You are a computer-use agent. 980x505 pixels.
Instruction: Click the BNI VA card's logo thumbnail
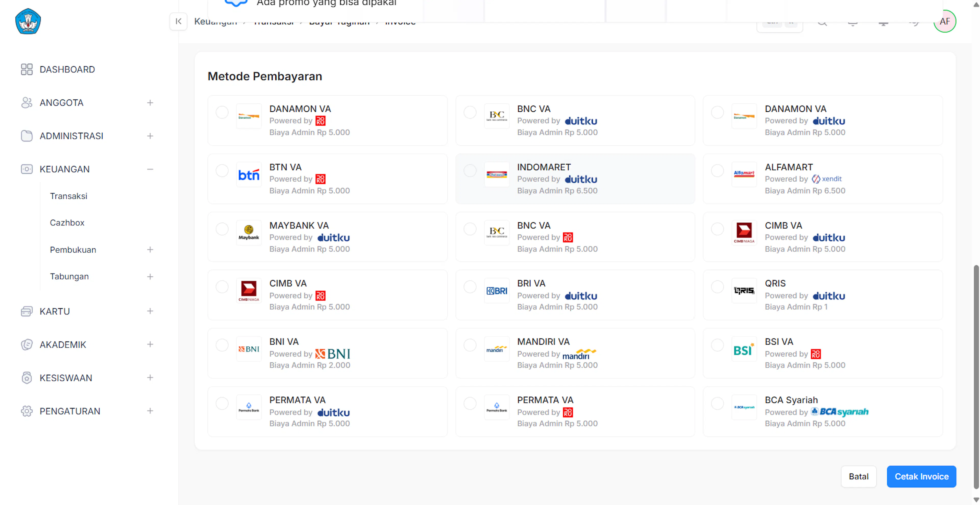click(x=249, y=349)
